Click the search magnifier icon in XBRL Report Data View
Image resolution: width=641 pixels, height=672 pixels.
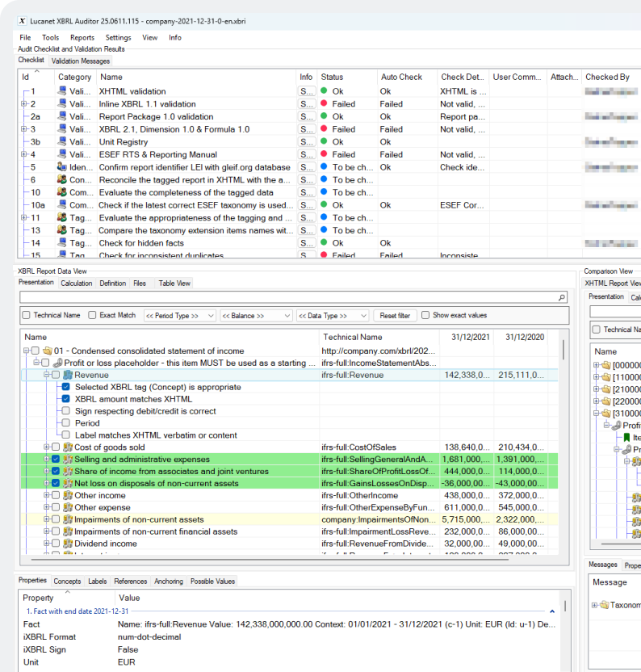pyautogui.click(x=562, y=298)
